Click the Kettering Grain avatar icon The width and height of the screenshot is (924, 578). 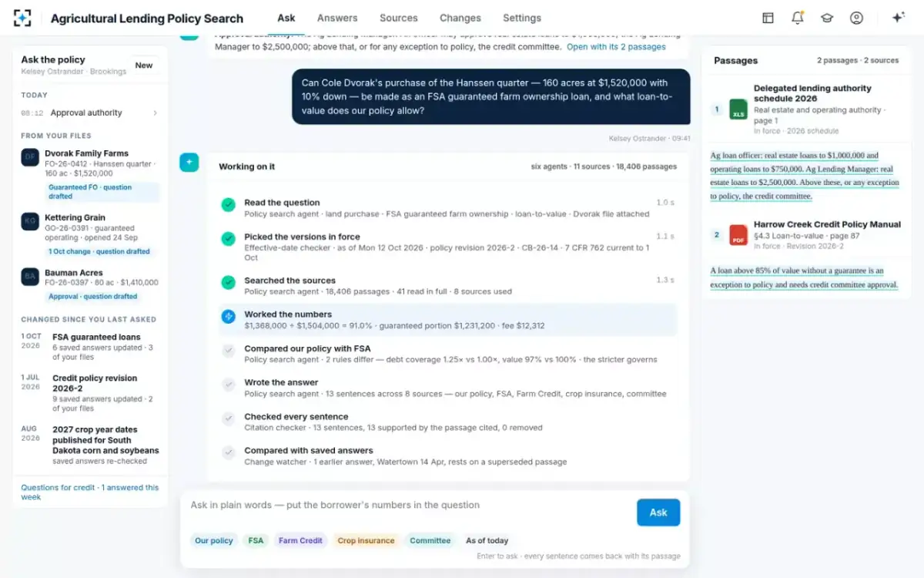click(30, 221)
